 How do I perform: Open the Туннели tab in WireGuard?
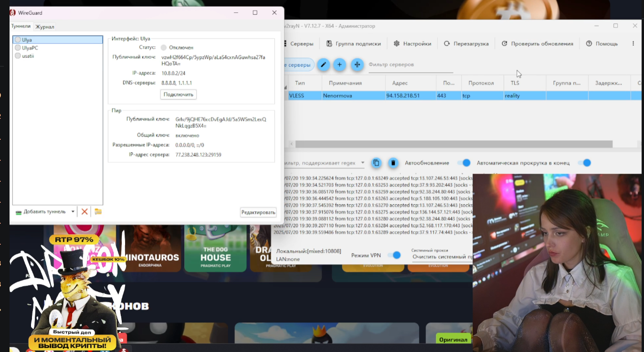pyautogui.click(x=21, y=26)
